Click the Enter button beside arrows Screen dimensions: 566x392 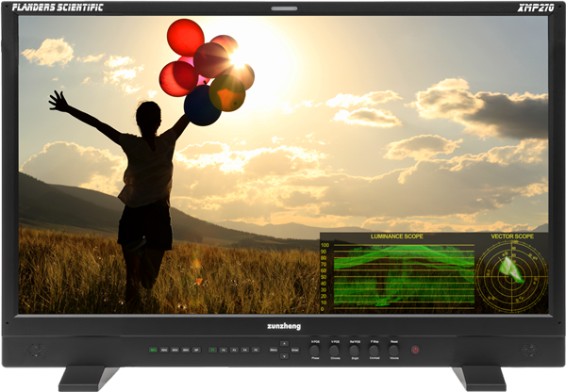point(295,350)
